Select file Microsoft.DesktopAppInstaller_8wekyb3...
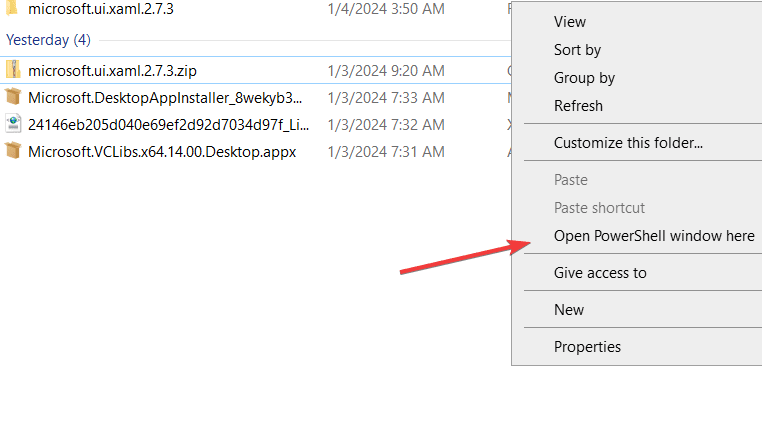762x429 pixels. tap(165, 98)
